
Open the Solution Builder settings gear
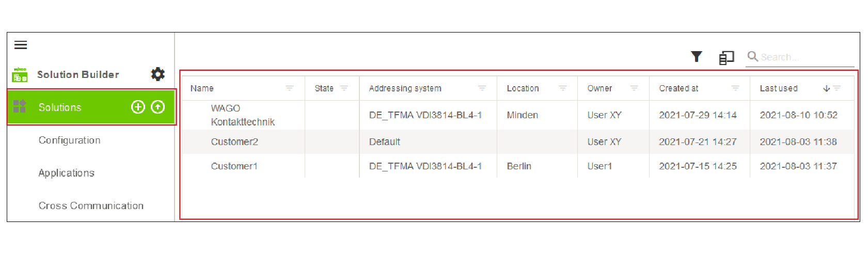point(157,74)
